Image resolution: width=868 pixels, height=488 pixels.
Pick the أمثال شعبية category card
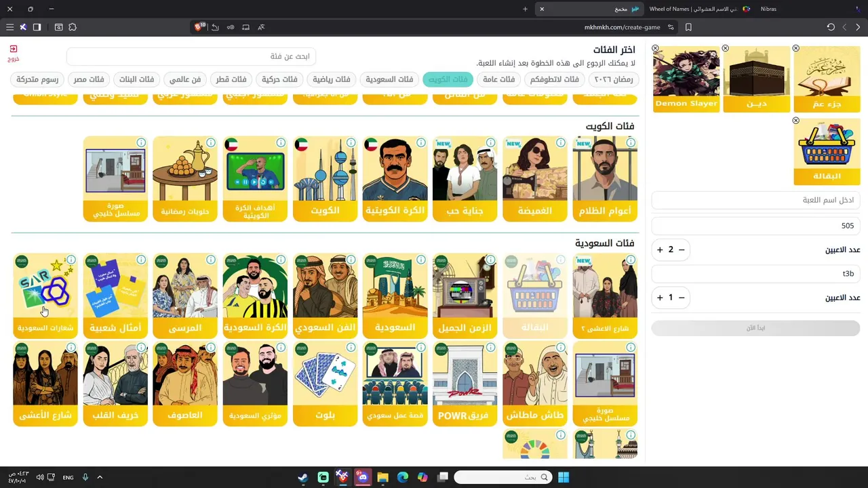click(x=115, y=296)
